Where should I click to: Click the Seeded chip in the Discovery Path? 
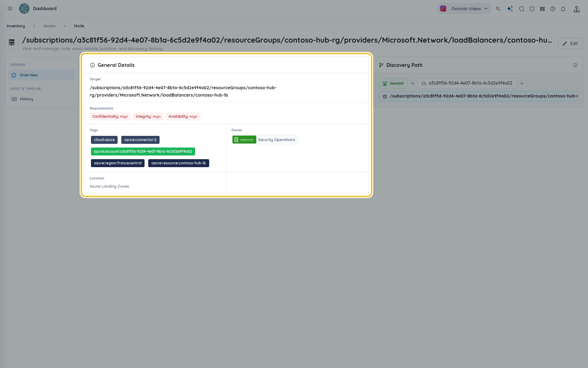393,83
